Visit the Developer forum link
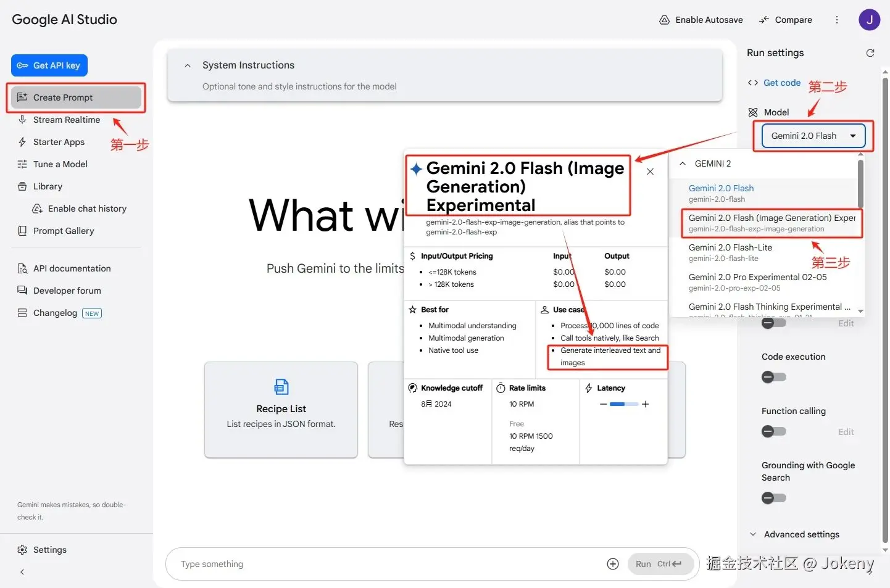Screen dimensions: 890x588 [67, 291]
